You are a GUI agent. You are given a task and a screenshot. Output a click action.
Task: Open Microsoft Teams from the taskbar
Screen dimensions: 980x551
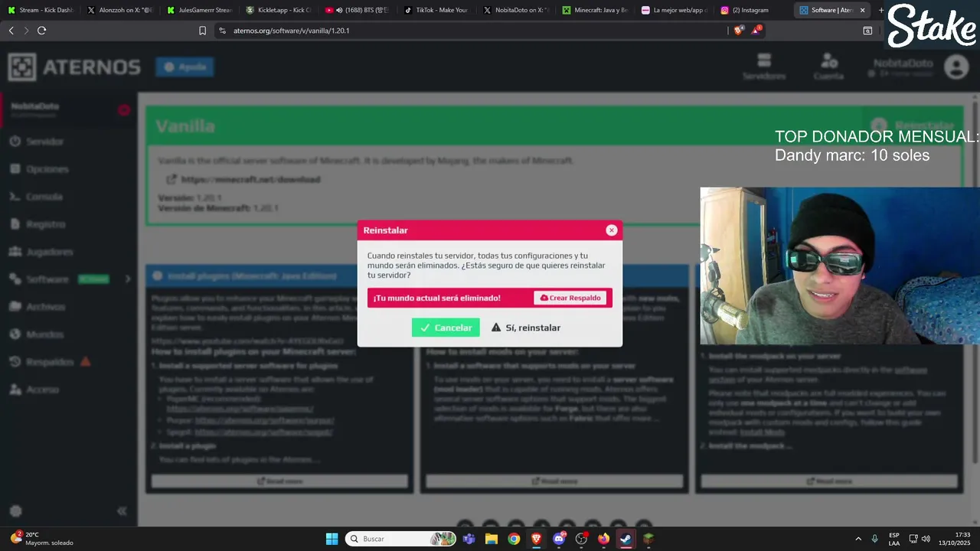[x=469, y=539]
